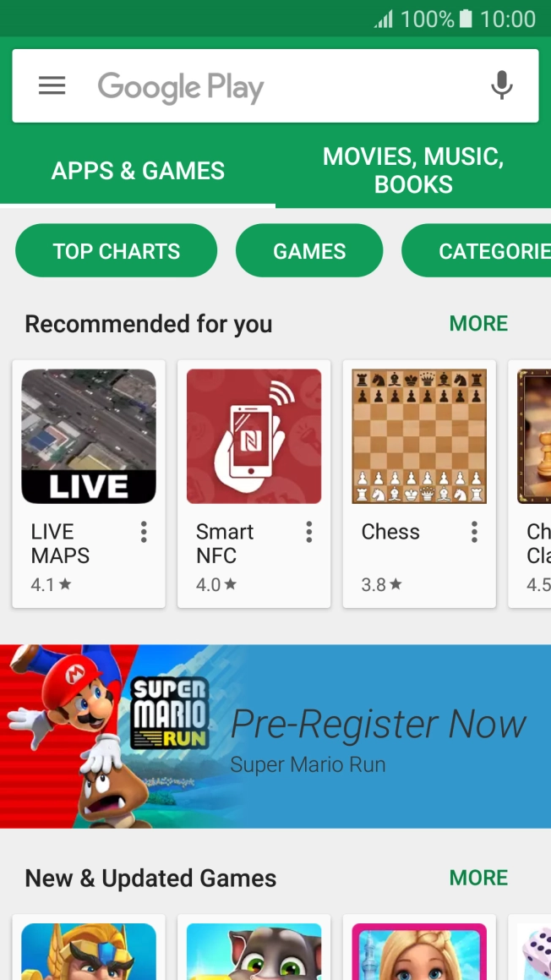Screen dimensions: 551x980
Task: Open the hamburger navigation menu
Action: click(x=52, y=85)
